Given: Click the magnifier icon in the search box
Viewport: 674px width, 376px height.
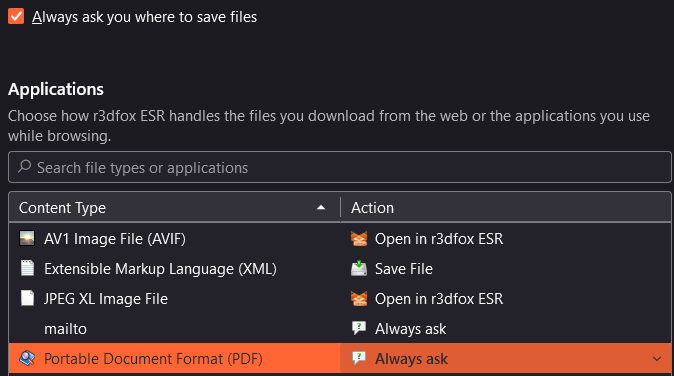Looking at the screenshot, I should (25, 166).
